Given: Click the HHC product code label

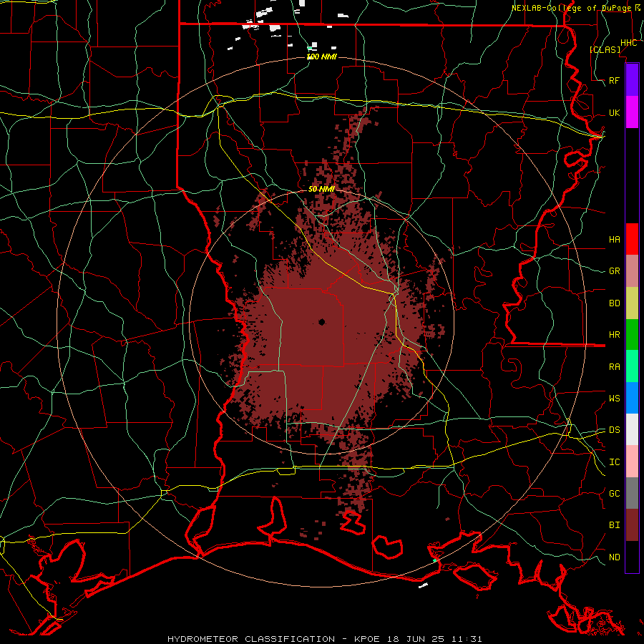Looking at the screenshot, I should [x=629, y=43].
